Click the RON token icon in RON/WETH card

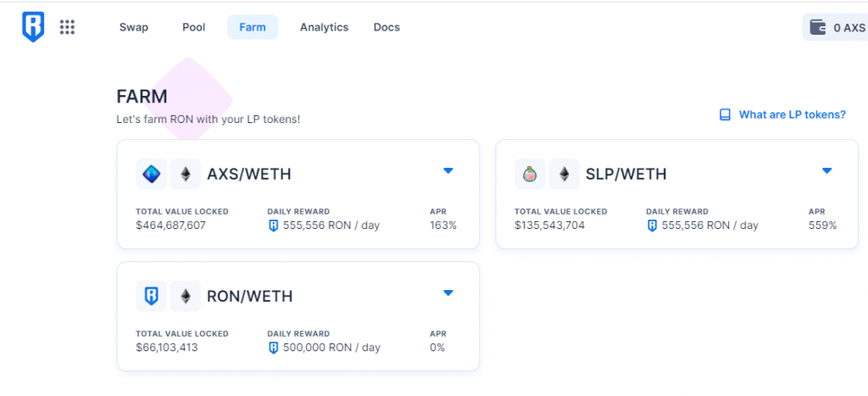[x=151, y=296]
